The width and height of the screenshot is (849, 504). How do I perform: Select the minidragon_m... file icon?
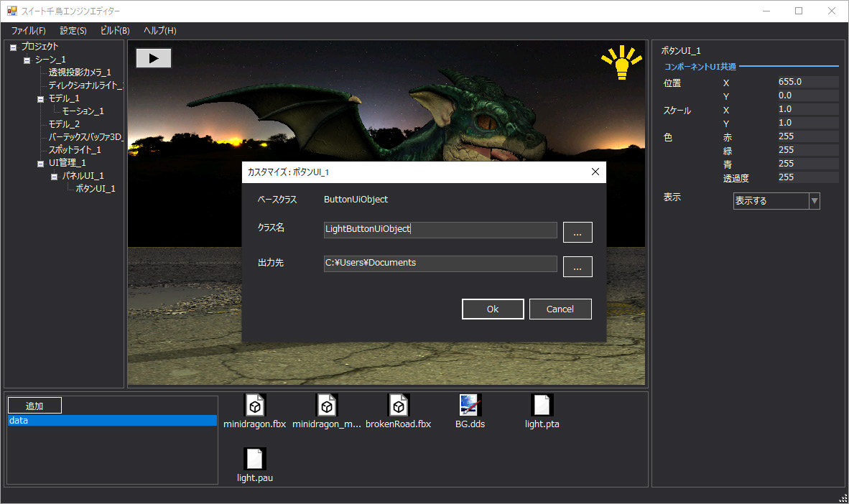coord(326,406)
